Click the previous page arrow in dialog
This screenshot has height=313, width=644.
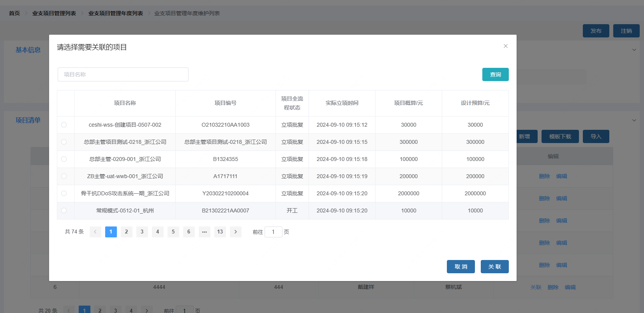95,232
